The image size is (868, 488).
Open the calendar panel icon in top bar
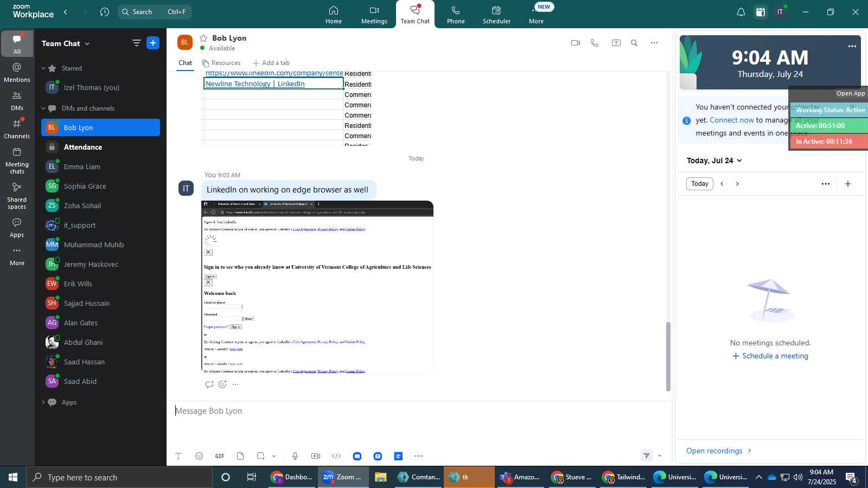pyautogui.click(x=761, y=12)
